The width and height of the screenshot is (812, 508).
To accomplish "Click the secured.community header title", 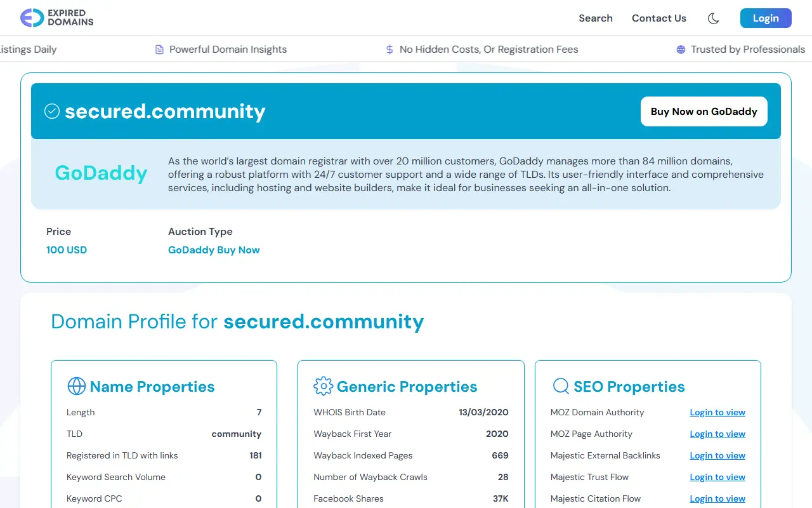I will pyautogui.click(x=165, y=112).
